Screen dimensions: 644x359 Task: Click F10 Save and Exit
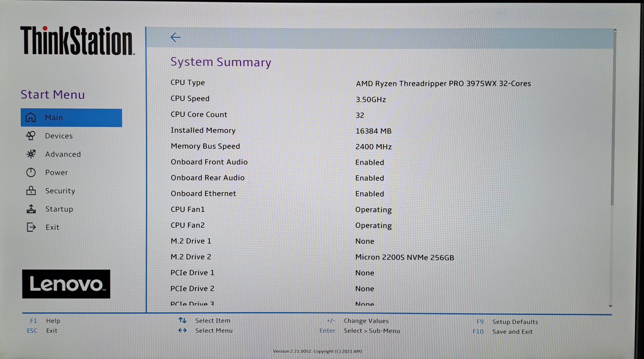[x=503, y=332]
